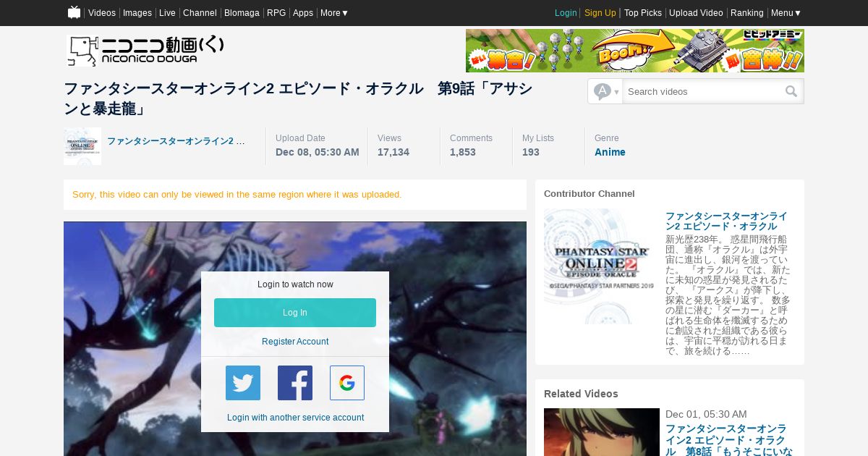Screen dimensions: 868x456
Task: Click the small channel thumbnail beside uploader name
Action: 82,146
